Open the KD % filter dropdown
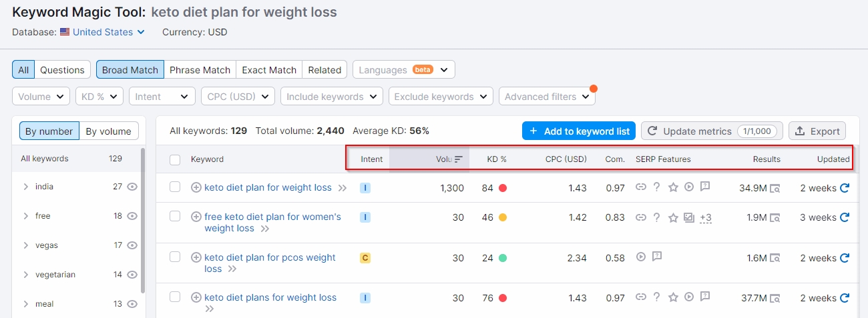The width and height of the screenshot is (868, 318). pos(99,97)
